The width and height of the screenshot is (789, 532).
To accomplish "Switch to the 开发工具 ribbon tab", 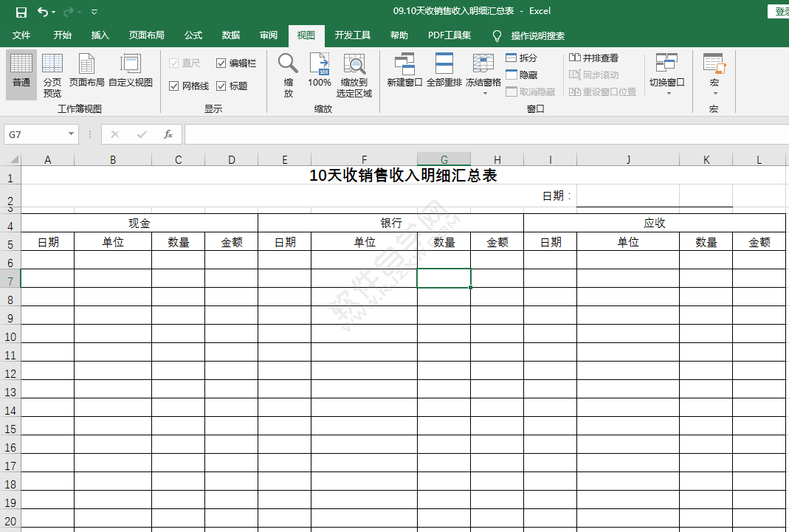I will coord(353,35).
